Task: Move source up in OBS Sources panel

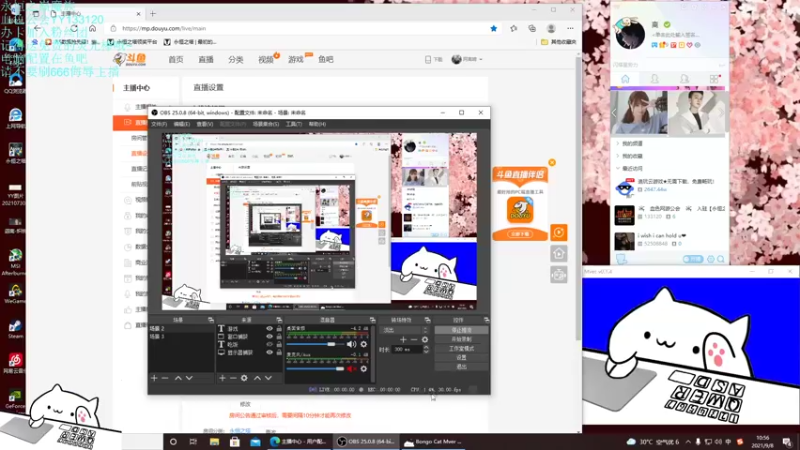Action: coord(257,378)
